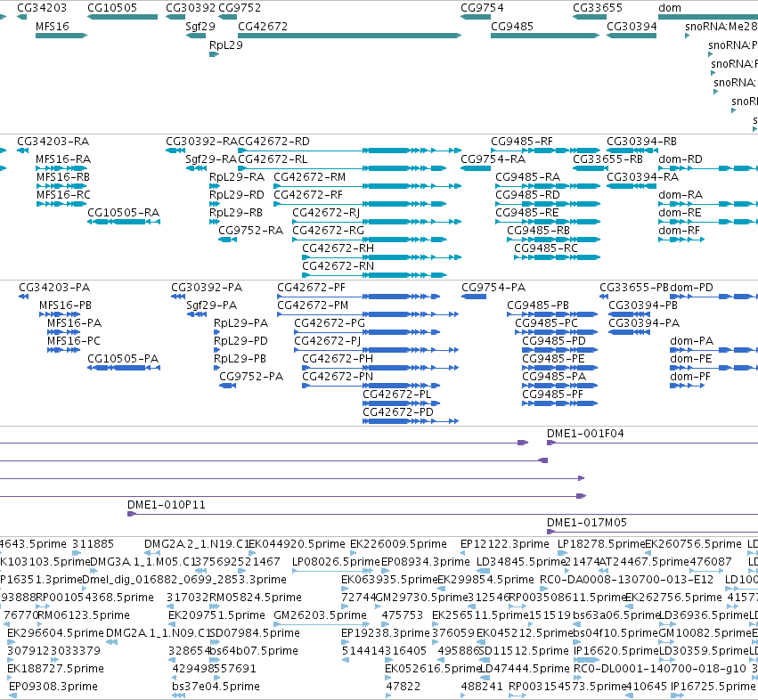Select the CG33655 gene label in the top track
This screenshot has height=700, width=758.
pos(598,8)
